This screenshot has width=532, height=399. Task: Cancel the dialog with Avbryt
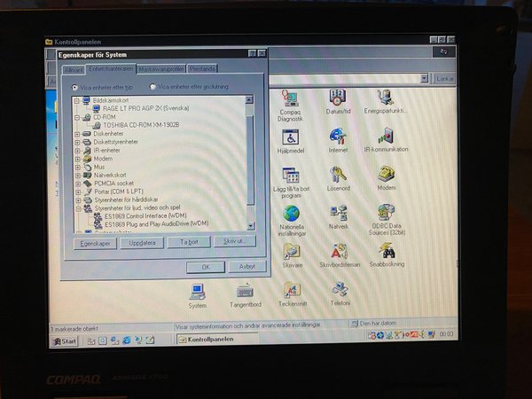[247, 266]
